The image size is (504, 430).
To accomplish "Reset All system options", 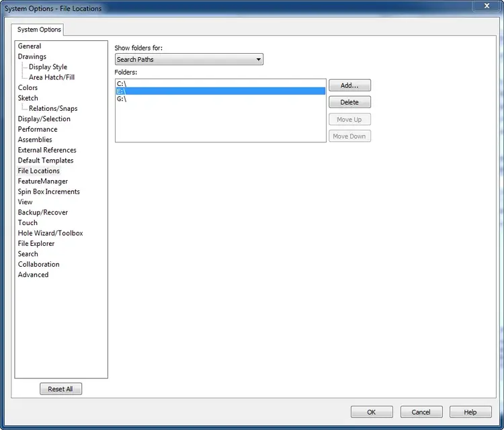I will pos(60,389).
